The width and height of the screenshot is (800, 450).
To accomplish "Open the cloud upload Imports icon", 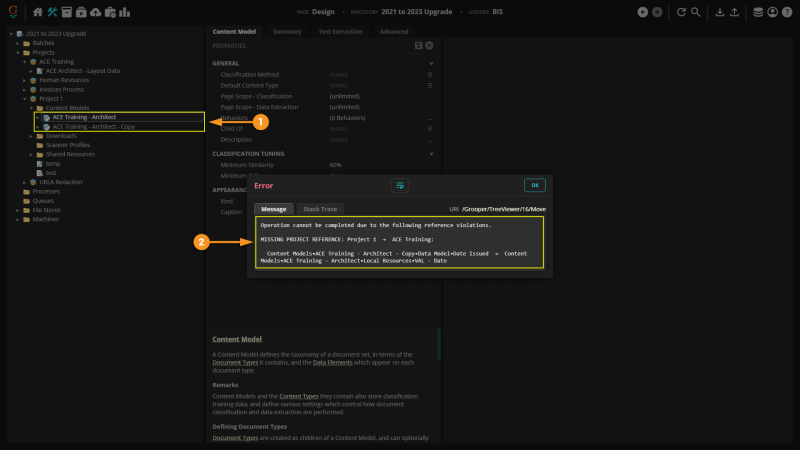I will point(95,12).
